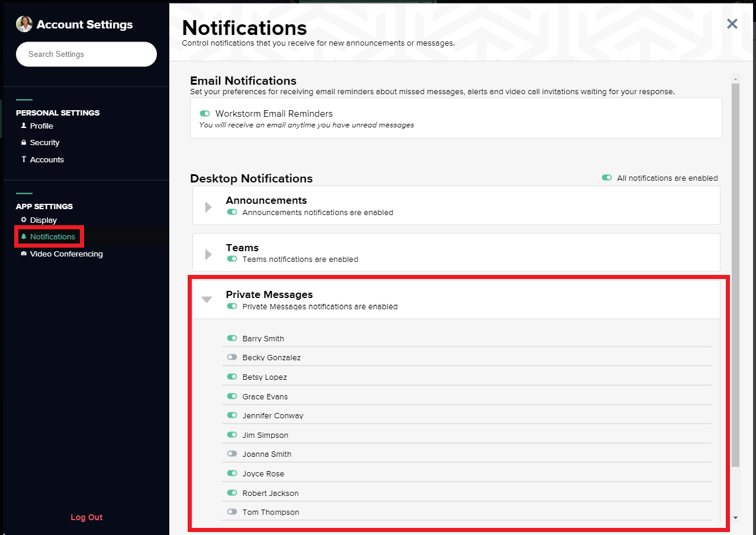The width and height of the screenshot is (756, 535).
Task: Click the Display gear icon
Action: click(24, 220)
